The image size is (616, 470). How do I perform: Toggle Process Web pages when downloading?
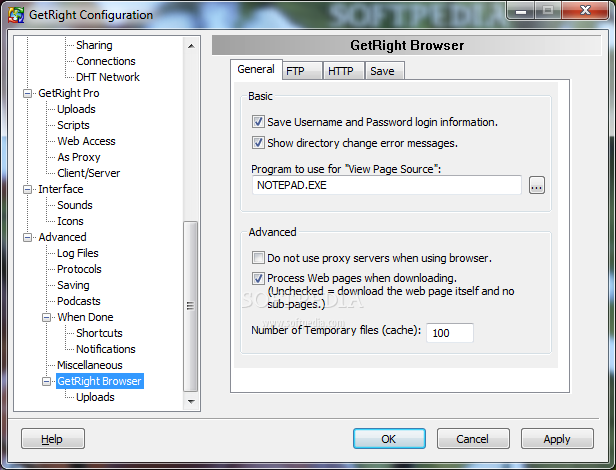[x=258, y=278]
